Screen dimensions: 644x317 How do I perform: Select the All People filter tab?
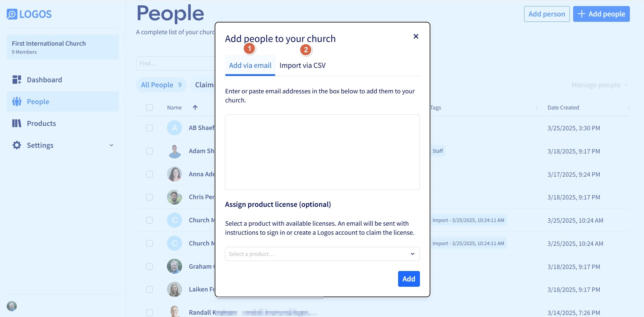point(162,85)
